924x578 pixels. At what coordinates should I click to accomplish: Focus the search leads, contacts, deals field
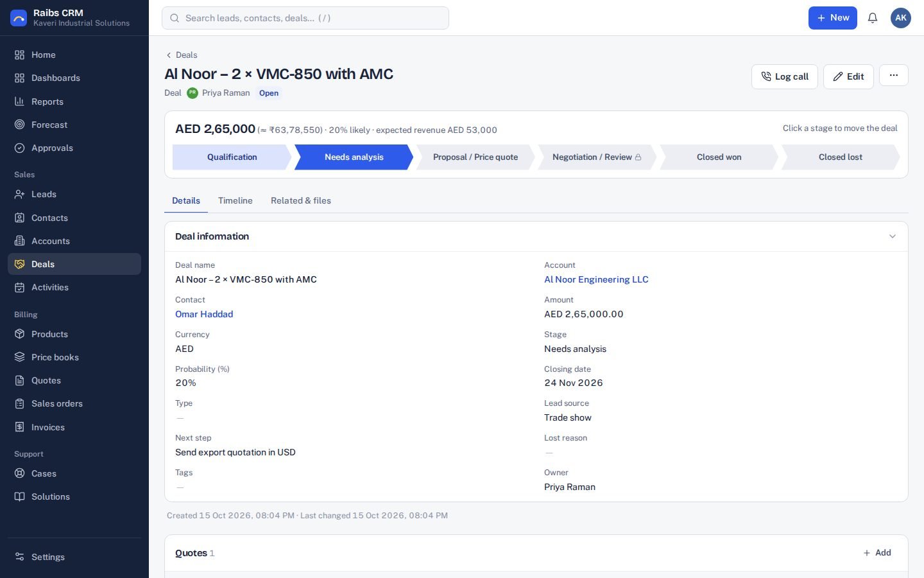305,18
